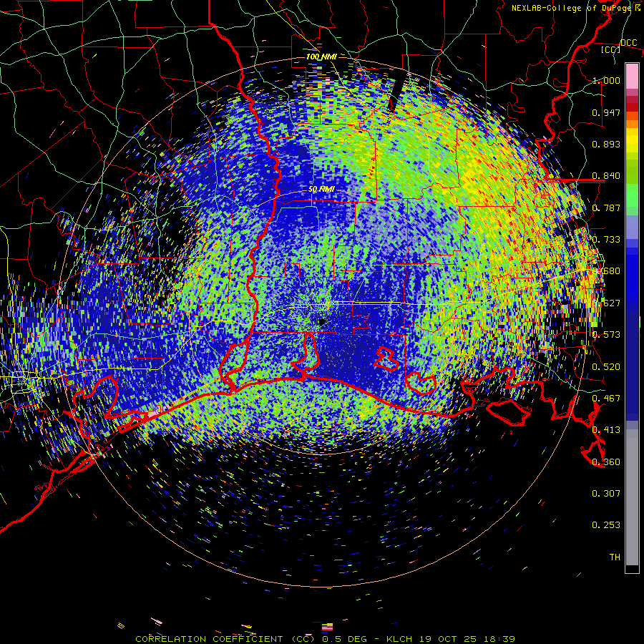Pick the red segment of the color bar
Image resolution: width=644 pixels, height=644 pixels.
click(632, 107)
